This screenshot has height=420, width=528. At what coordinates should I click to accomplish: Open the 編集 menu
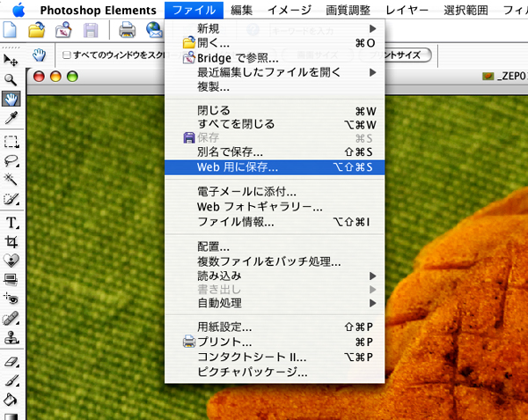coord(241,10)
